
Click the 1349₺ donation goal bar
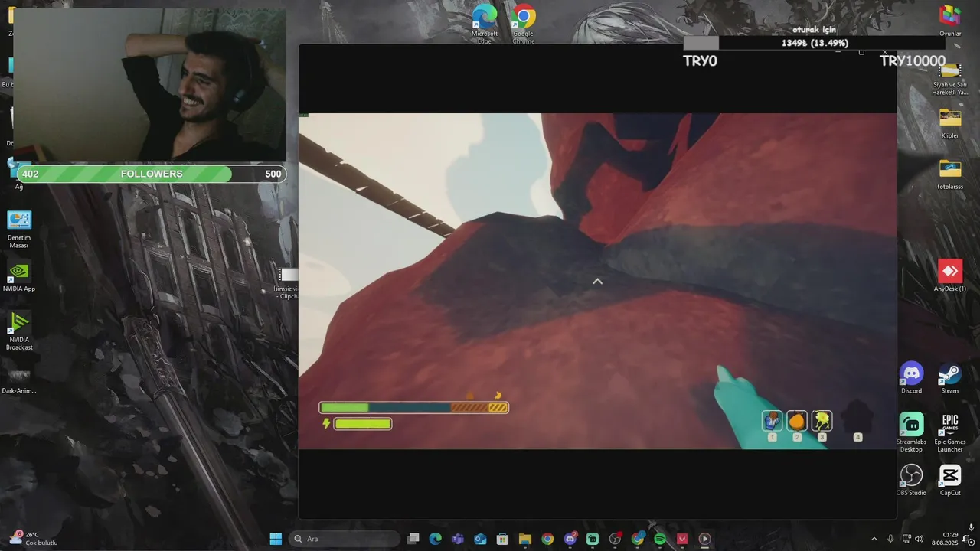(814, 44)
